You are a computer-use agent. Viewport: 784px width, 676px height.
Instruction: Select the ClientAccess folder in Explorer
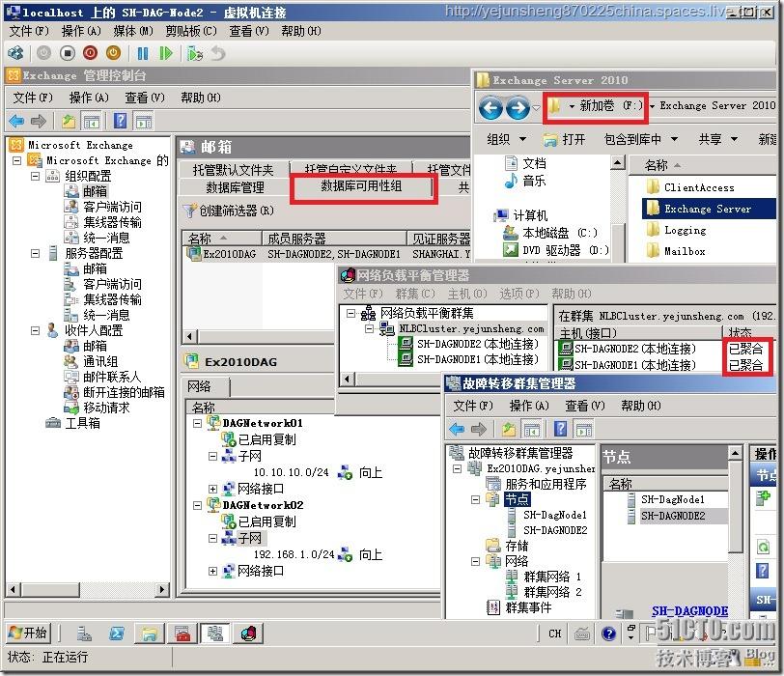[699, 187]
